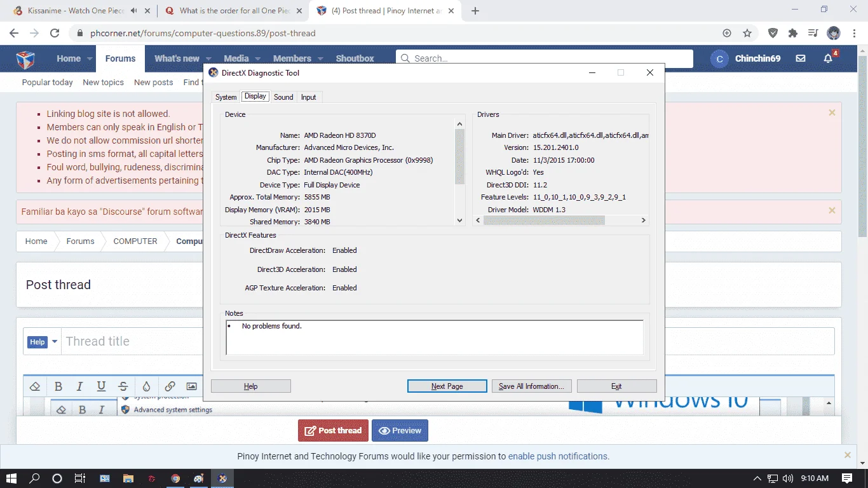Preview the thread with Preview button

click(x=400, y=430)
